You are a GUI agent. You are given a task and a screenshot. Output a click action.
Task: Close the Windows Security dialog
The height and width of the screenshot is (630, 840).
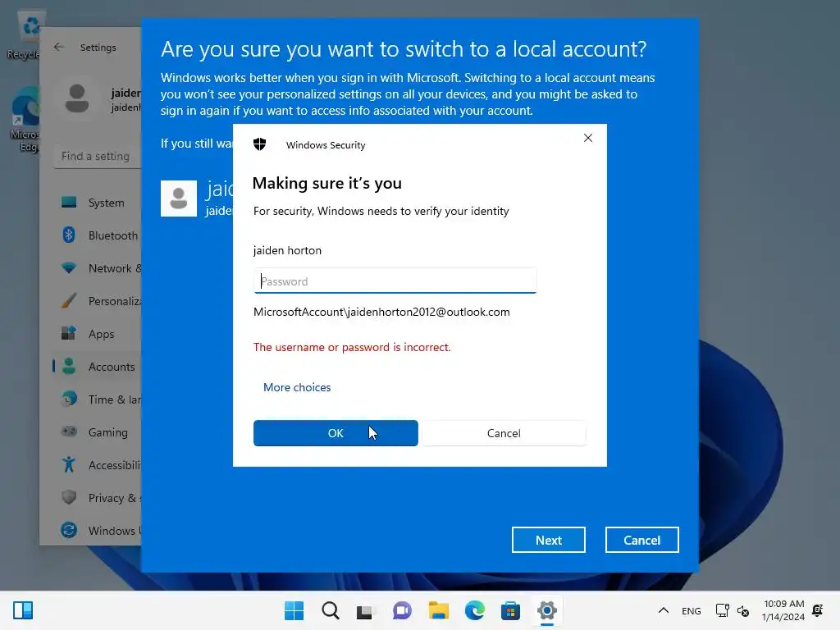pyautogui.click(x=587, y=138)
